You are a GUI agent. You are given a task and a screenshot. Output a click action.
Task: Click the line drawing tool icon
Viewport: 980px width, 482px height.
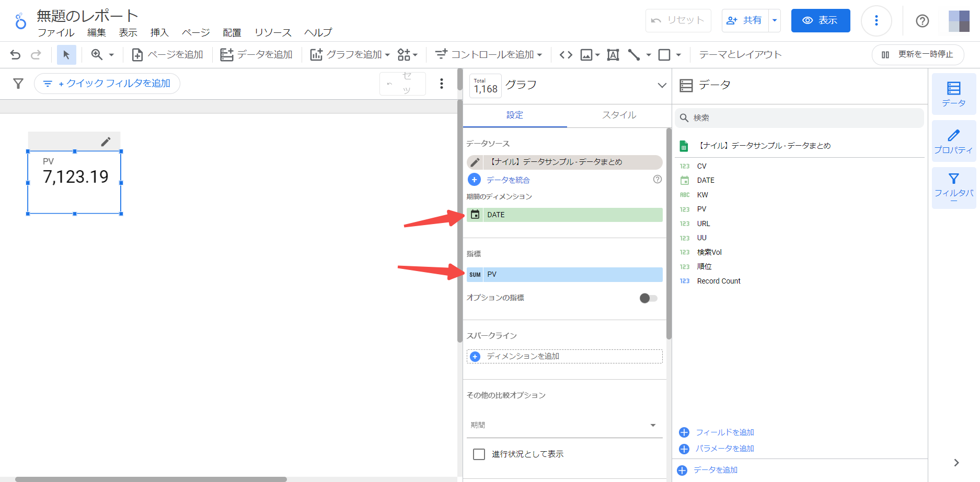[x=634, y=54]
